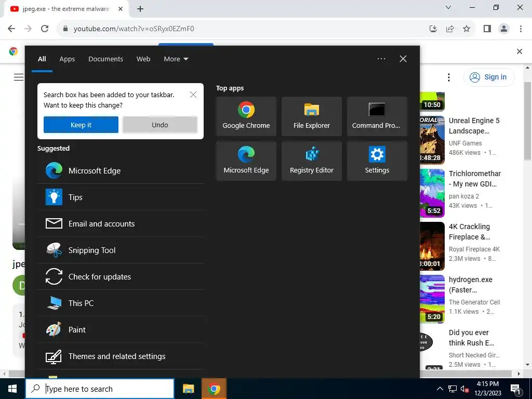Click 4K Crackling Fireplace thumbnail
Image resolution: width=532 pixels, height=399 pixels.
point(432,246)
